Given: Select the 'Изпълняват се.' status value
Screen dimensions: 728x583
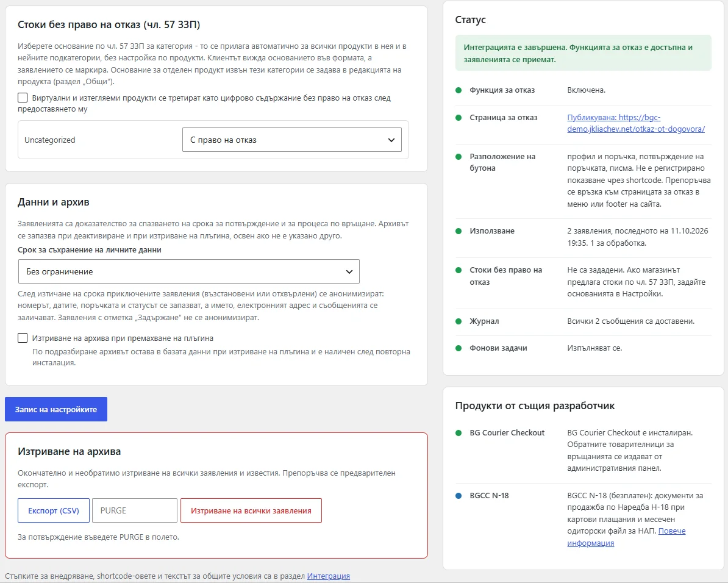Looking at the screenshot, I should (x=594, y=348).
